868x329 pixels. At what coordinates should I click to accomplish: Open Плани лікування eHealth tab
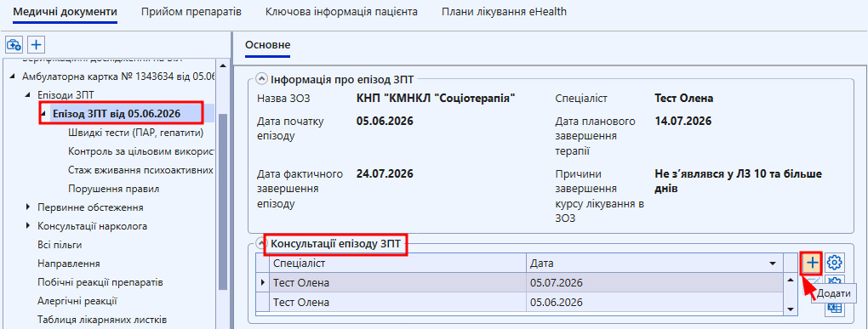505,12
